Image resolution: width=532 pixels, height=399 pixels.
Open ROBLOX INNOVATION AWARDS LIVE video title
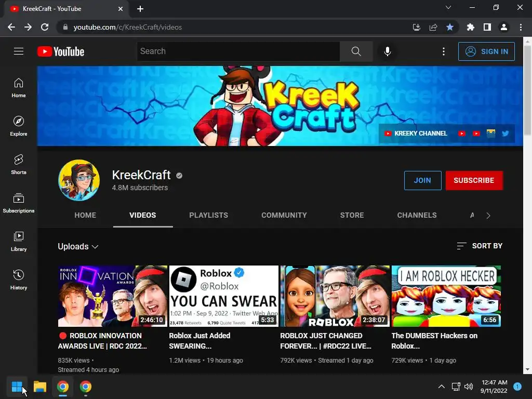pos(102,341)
